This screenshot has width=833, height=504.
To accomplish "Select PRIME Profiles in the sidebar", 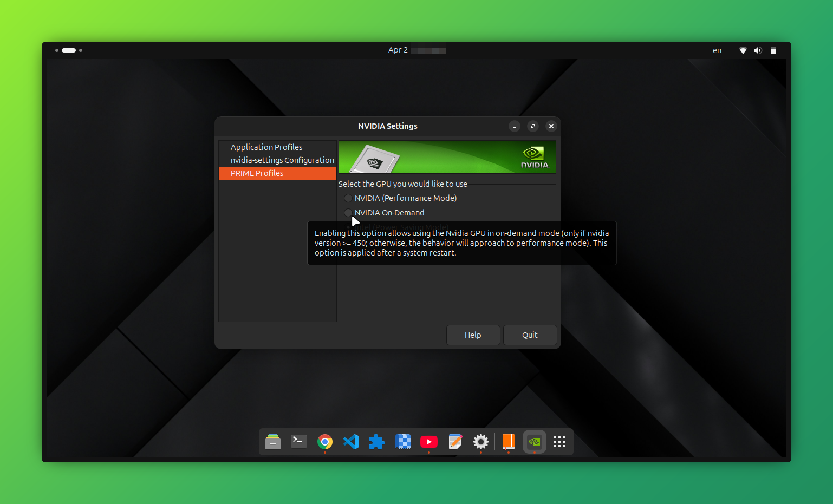I will [x=257, y=173].
